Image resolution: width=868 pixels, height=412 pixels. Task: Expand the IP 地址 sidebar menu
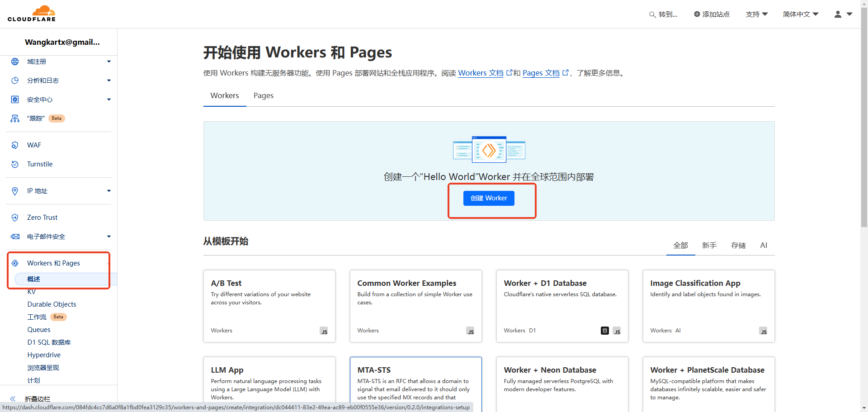pyautogui.click(x=109, y=191)
